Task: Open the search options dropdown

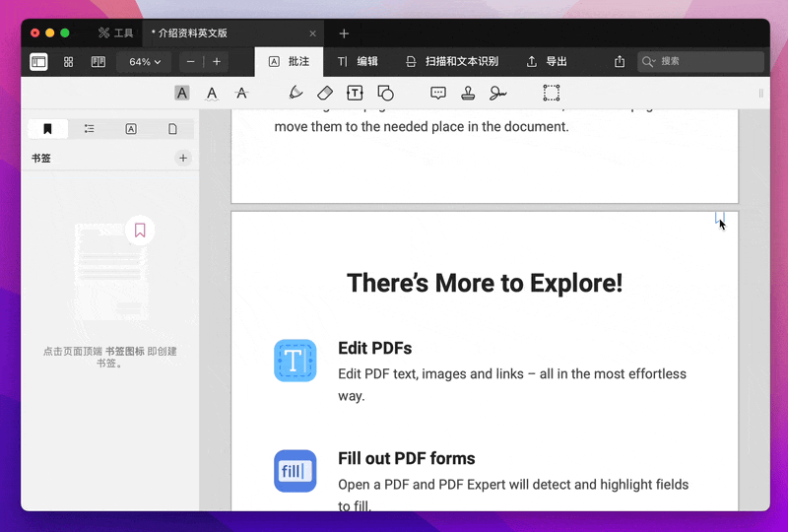Action: pos(648,61)
